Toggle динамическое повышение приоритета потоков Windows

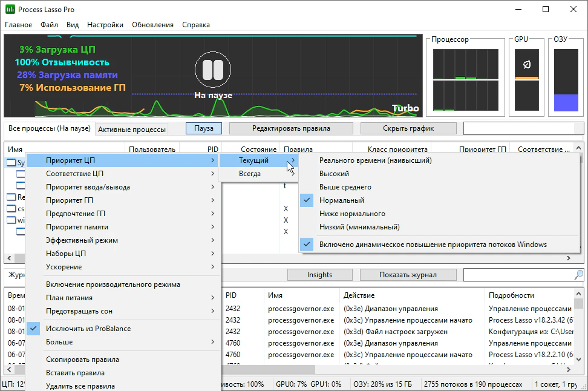(439, 245)
